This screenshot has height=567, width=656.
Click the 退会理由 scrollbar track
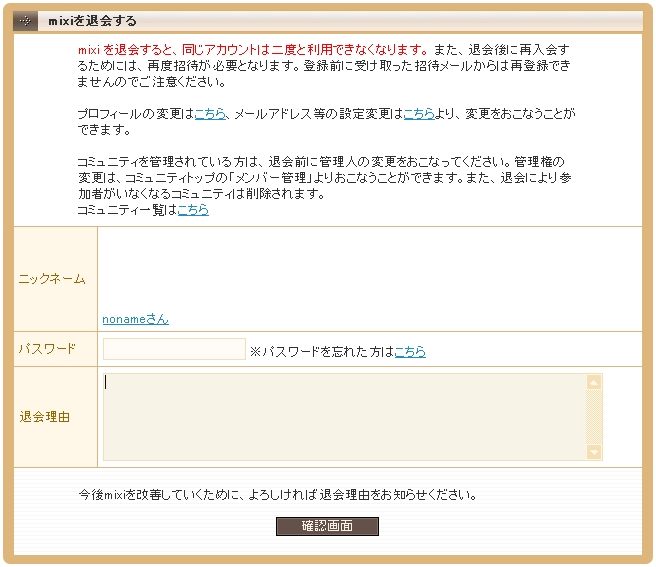point(594,417)
